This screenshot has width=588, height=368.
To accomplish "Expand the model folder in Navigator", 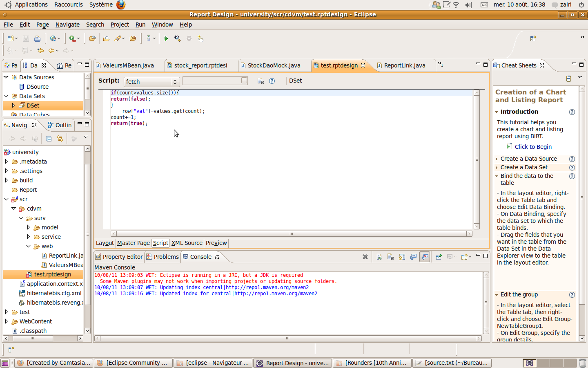I will [28, 227].
